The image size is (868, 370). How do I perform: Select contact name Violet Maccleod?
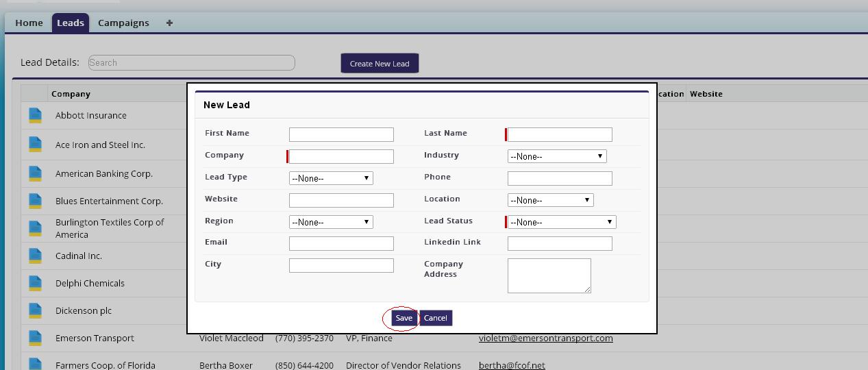(232, 338)
